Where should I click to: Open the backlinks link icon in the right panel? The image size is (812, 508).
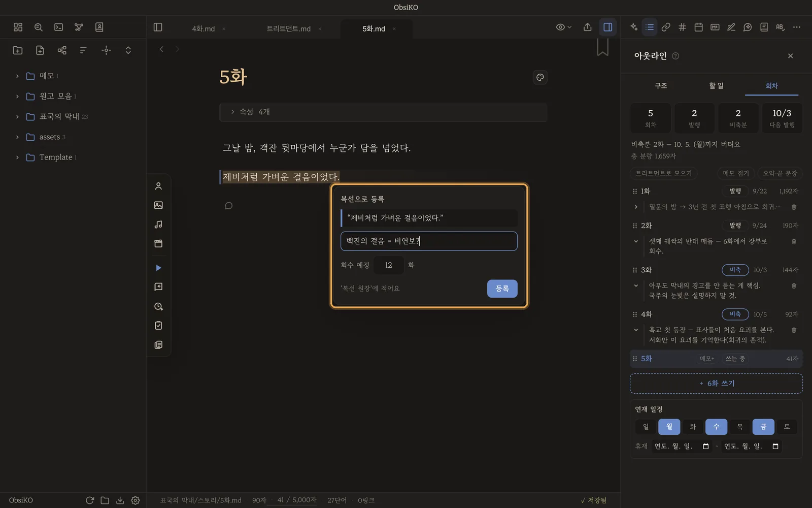pos(666,27)
